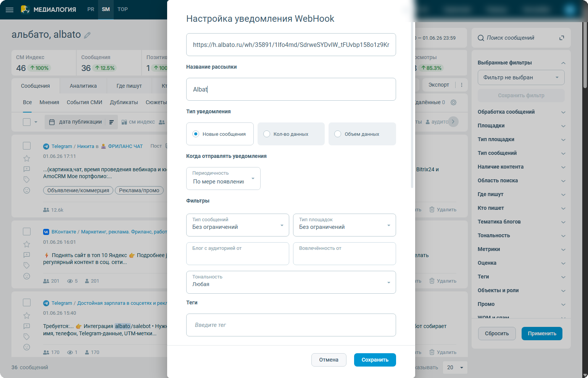Image resolution: width=588 pixels, height=378 pixels.
Task: Tag the Достойная зарплата Telegram message
Action: pyautogui.click(x=27, y=336)
